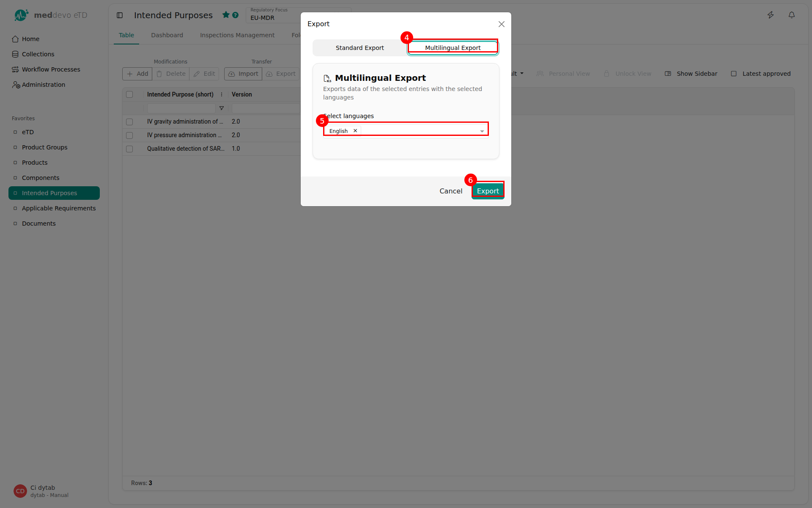Click the CD user avatar
The height and width of the screenshot is (508, 812).
click(x=20, y=491)
